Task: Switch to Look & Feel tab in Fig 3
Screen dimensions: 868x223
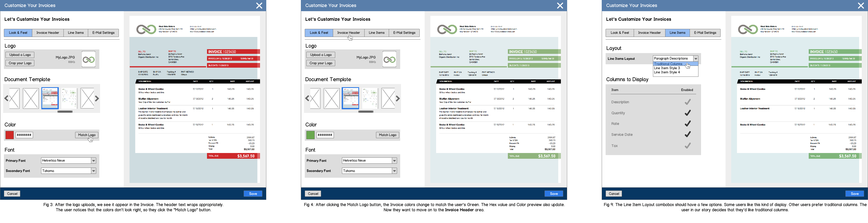Action: 18,33
